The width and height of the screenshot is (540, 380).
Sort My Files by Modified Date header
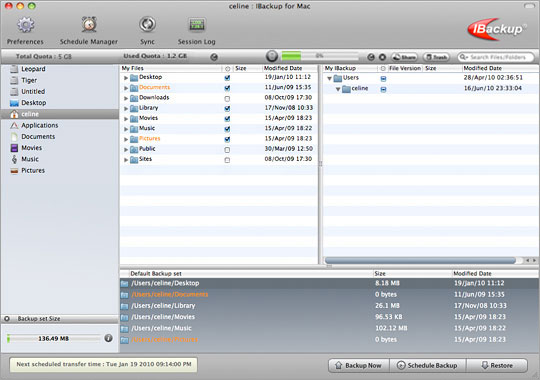[290, 68]
